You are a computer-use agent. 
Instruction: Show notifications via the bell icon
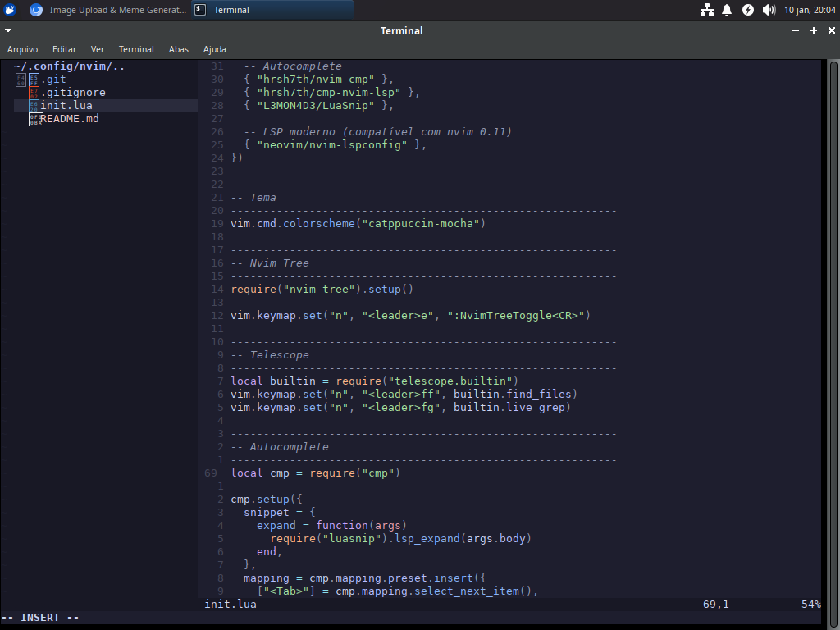[x=727, y=10]
